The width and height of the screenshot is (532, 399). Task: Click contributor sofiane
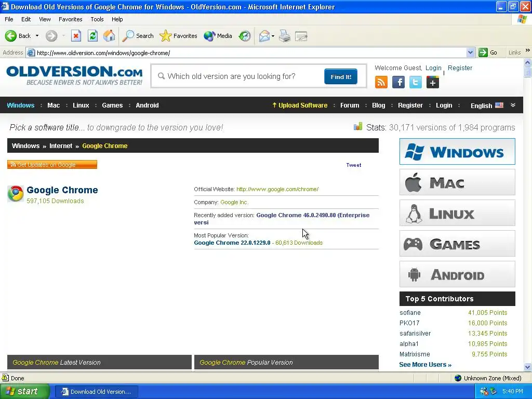coord(410,312)
